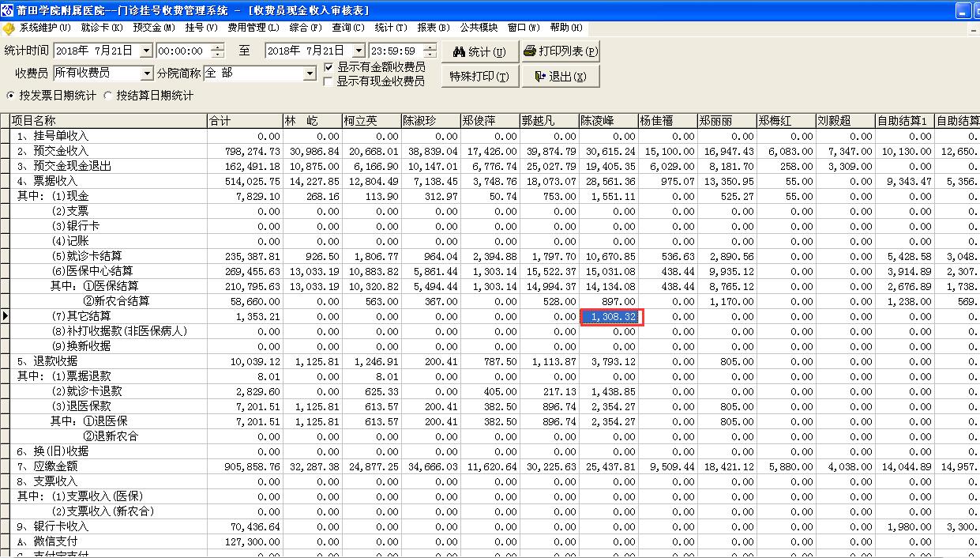Screen dimensions: 980x558
Task: Click the 林 屹 column header
Action: tap(312, 121)
